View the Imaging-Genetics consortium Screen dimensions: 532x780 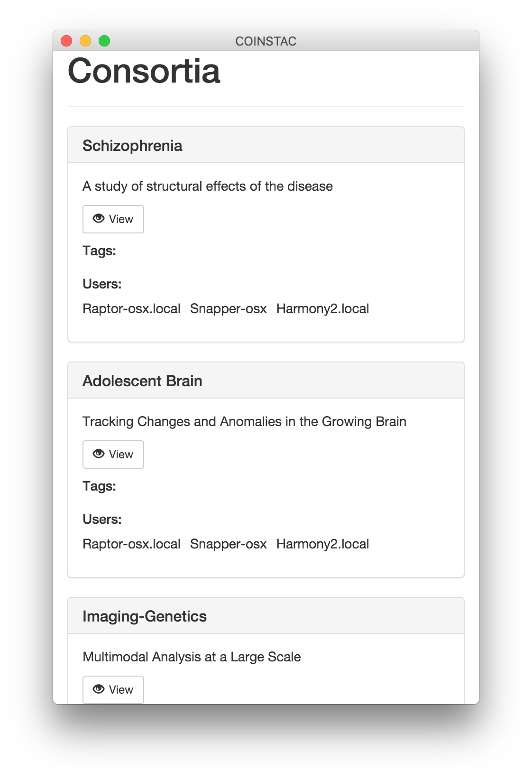pyautogui.click(x=113, y=690)
